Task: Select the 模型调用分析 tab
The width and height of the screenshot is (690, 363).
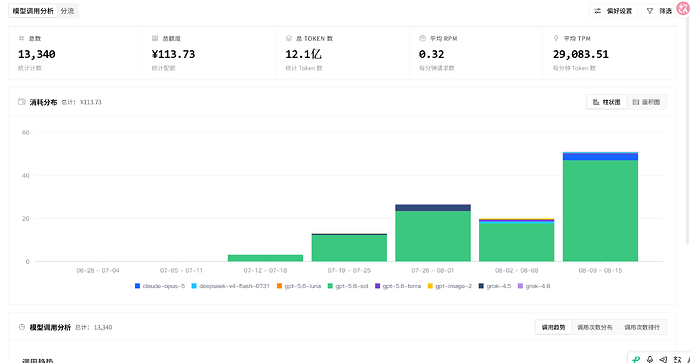Action: [33, 11]
